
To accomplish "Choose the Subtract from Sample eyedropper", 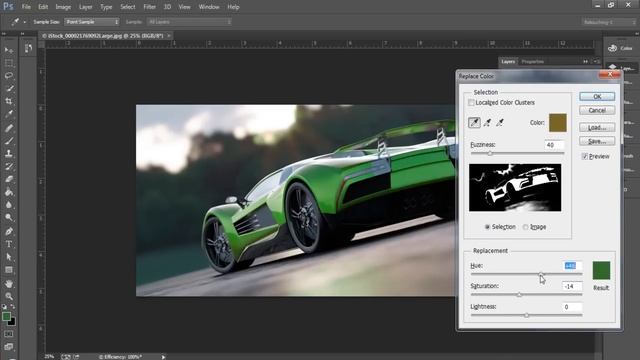I will point(500,122).
